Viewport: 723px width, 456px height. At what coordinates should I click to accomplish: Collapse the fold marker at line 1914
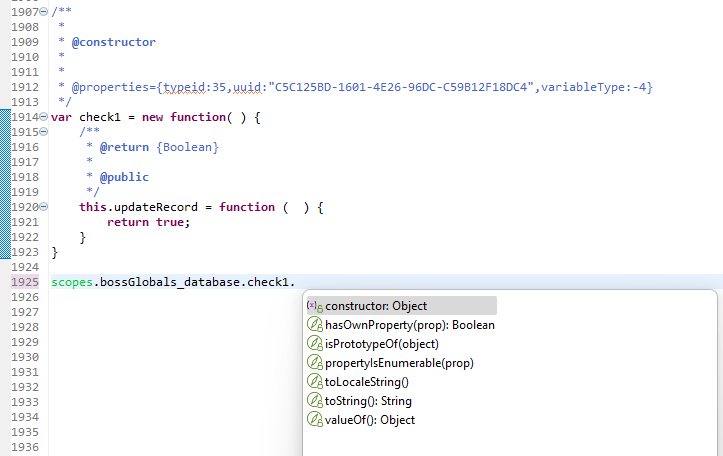coord(43,117)
